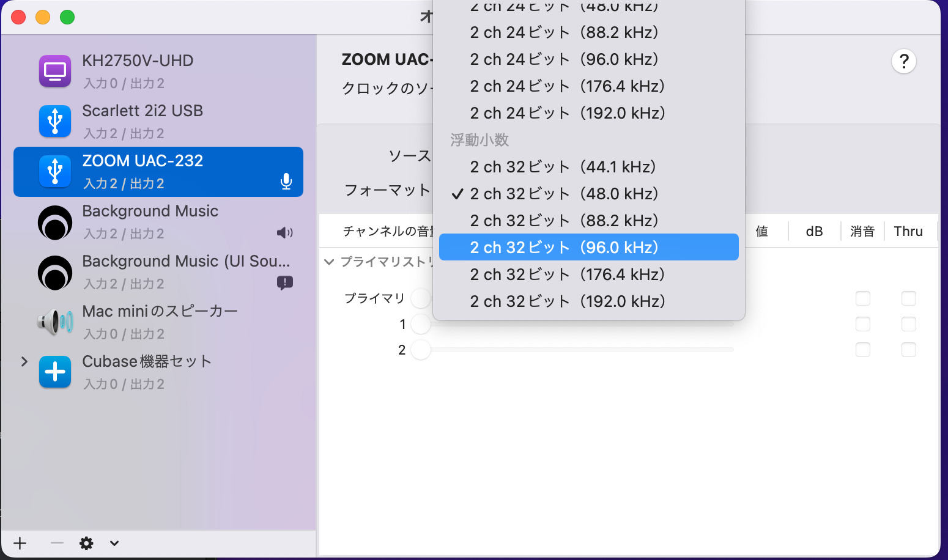This screenshot has width=948, height=560.
Task: Close the window with red button
Action: tap(18, 17)
